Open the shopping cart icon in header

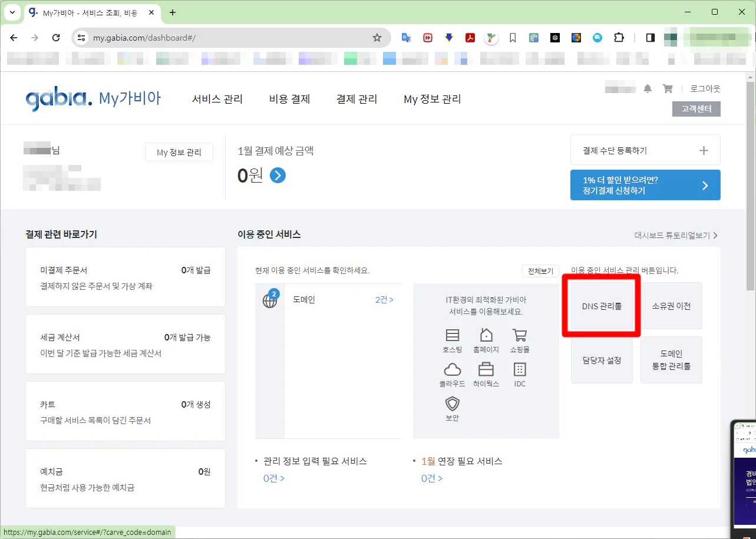click(668, 88)
